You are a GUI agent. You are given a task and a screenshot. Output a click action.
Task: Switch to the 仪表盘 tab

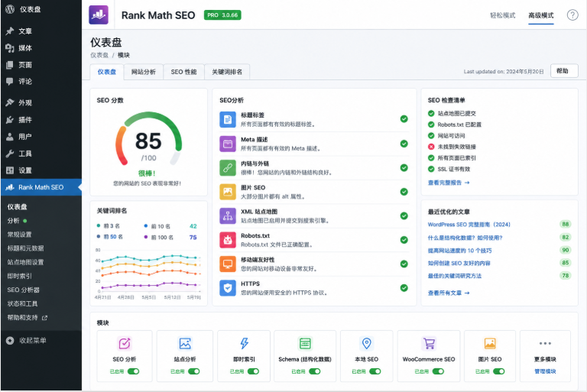click(x=107, y=72)
